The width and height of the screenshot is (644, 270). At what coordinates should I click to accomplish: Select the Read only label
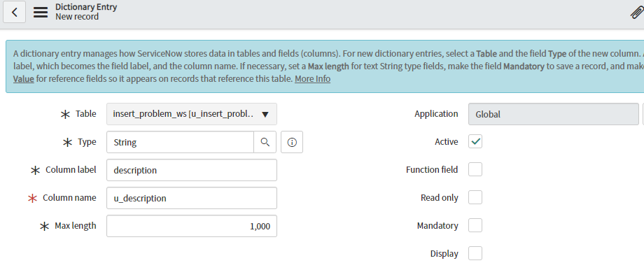440,198
